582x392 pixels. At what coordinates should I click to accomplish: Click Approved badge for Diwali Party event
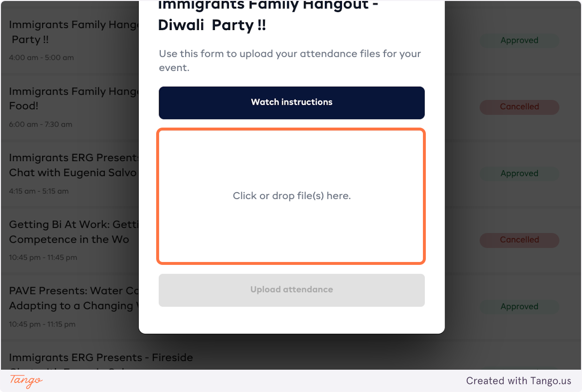pos(519,41)
